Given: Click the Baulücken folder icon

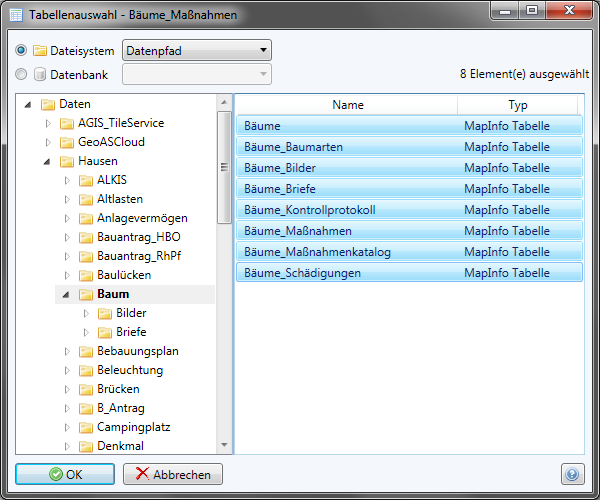Looking at the screenshot, I should (86, 275).
